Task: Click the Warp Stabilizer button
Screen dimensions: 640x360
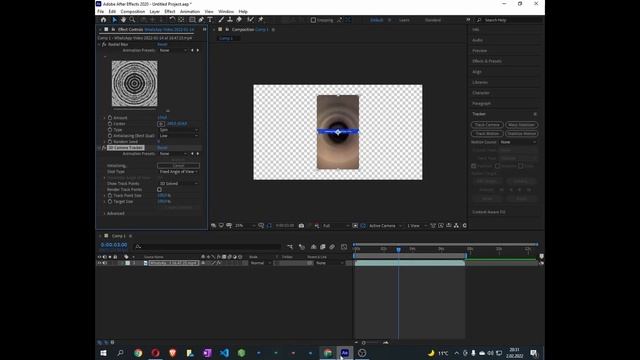Action: coord(522,125)
